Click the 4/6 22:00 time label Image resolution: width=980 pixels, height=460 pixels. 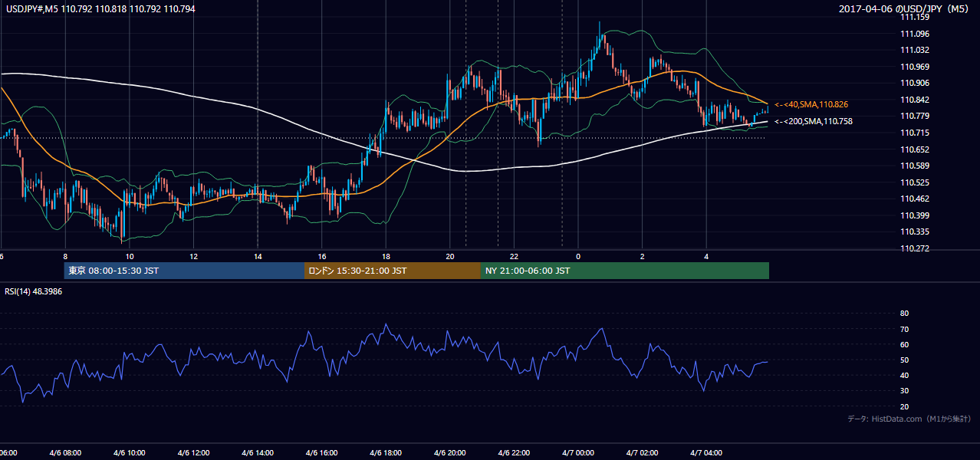[x=514, y=453]
